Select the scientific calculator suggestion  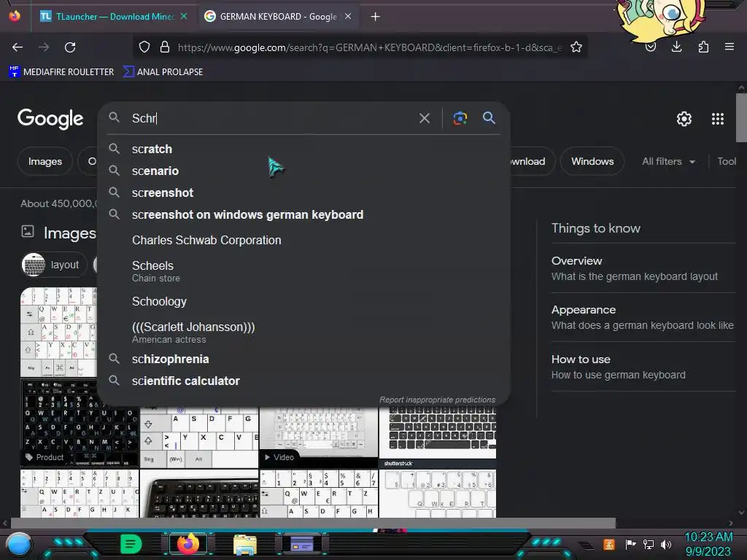tap(303, 381)
